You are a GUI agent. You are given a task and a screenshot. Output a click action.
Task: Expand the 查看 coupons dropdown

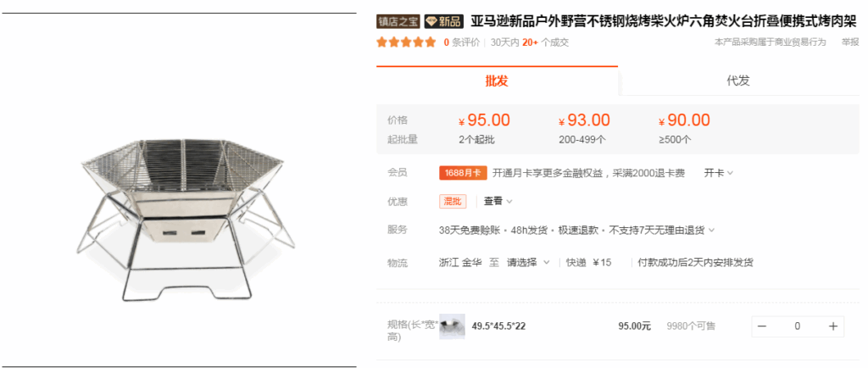tap(498, 202)
